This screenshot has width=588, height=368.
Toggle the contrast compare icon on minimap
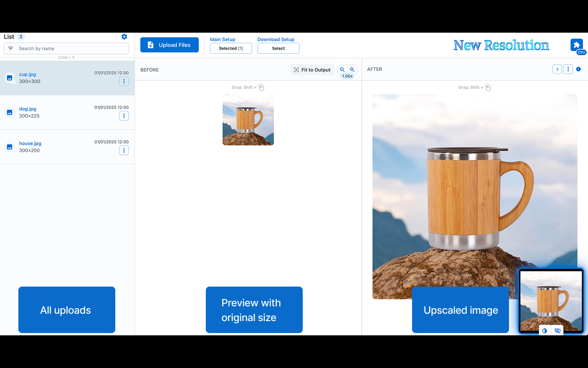point(545,330)
